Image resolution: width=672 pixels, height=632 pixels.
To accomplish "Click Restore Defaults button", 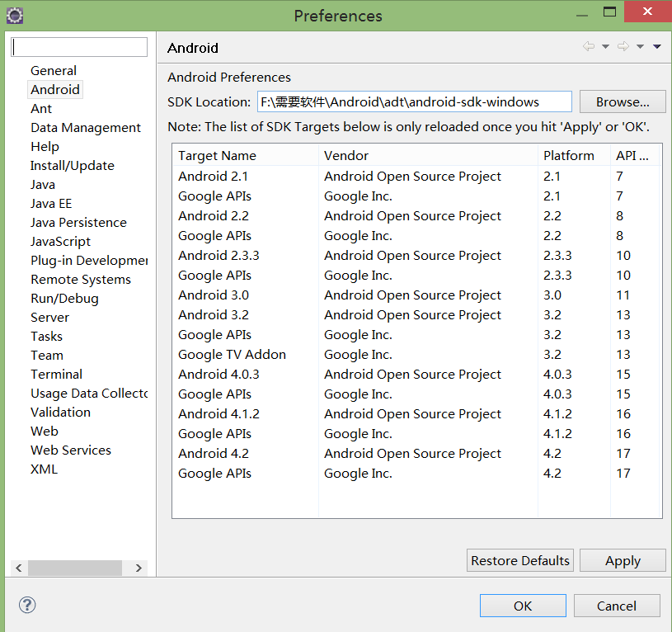I will 519,560.
